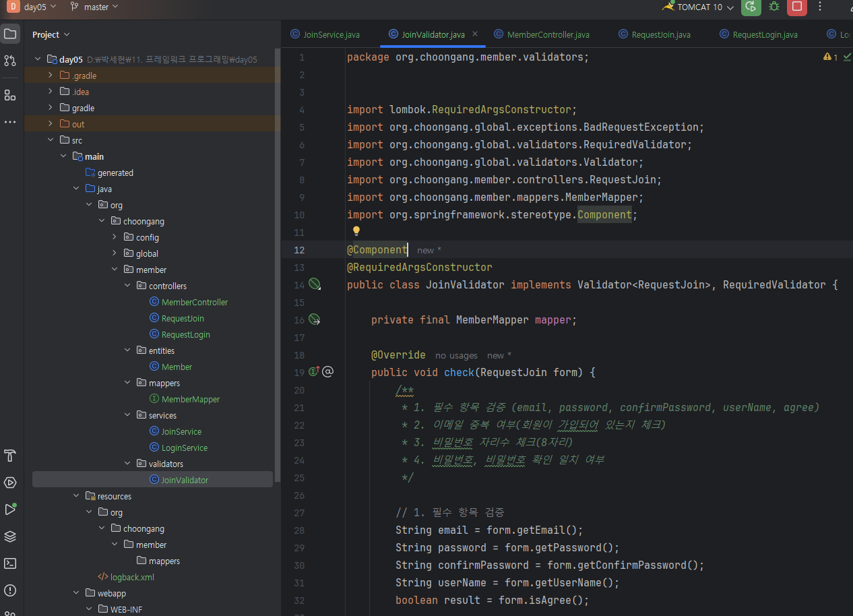Switch to the RequestLogin.java tab
Viewport: 853px width, 616px height.
tap(759, 34)
